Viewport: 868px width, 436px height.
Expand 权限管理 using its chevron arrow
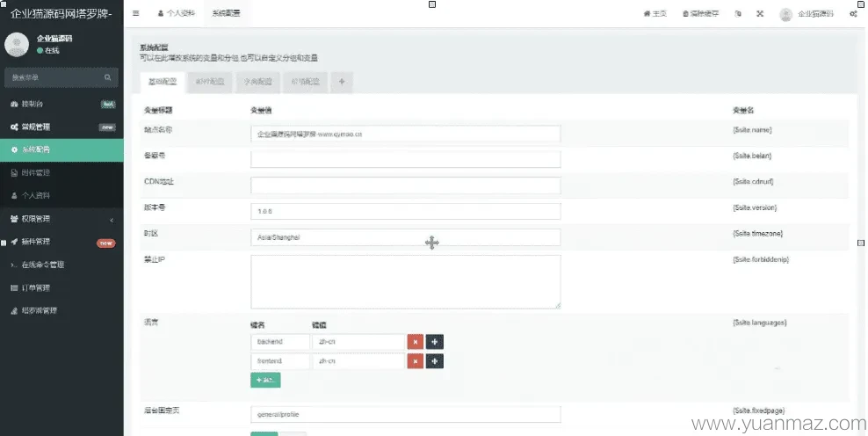click(x=112, y=220)
